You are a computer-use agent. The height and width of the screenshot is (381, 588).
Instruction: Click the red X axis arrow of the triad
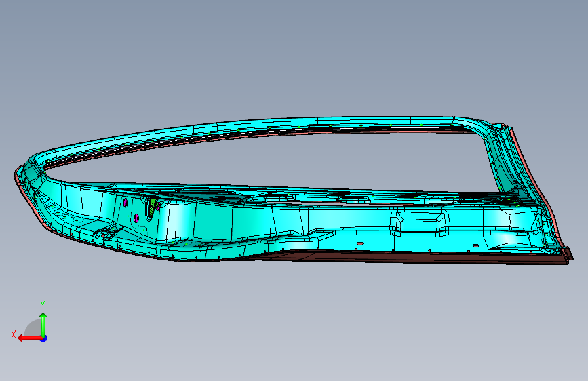29,338
